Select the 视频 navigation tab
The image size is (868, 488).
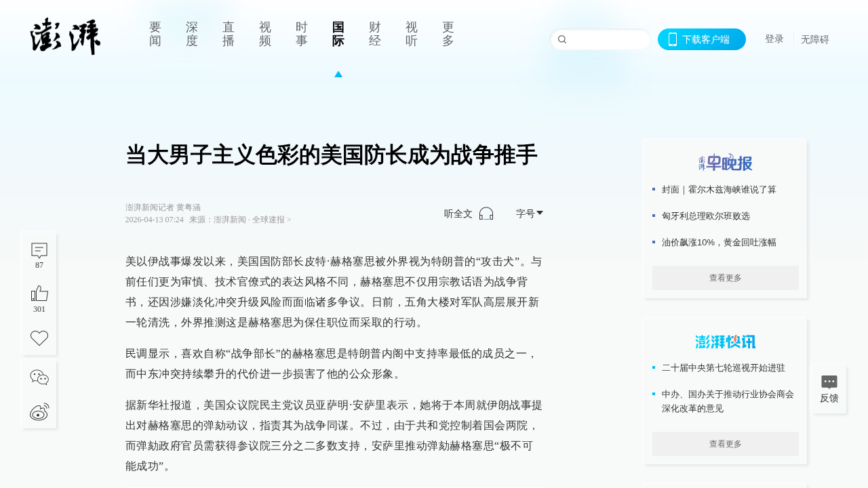point(265,34)
